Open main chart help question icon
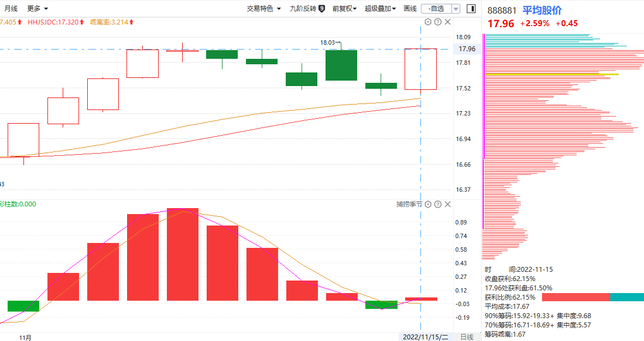644x341 pixels. pyautogui.click(x=438, y=22)
